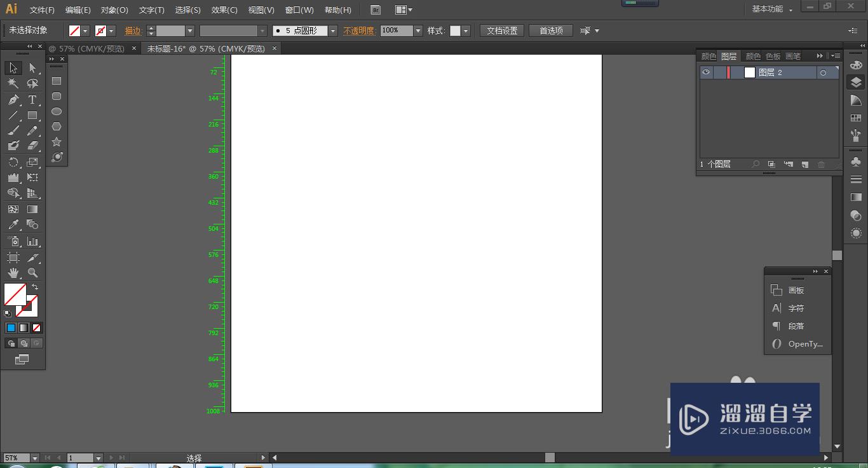Toggle the target circle of 图层 2
The height and width of the screenshot is (468, 868).
tap(823, 73)
